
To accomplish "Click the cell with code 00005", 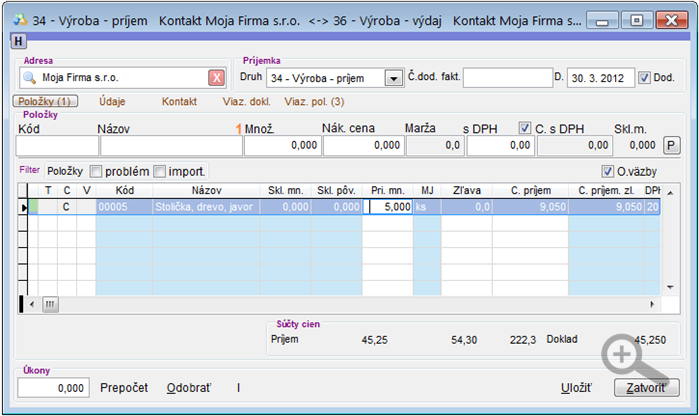I will (x=124, y=207).
